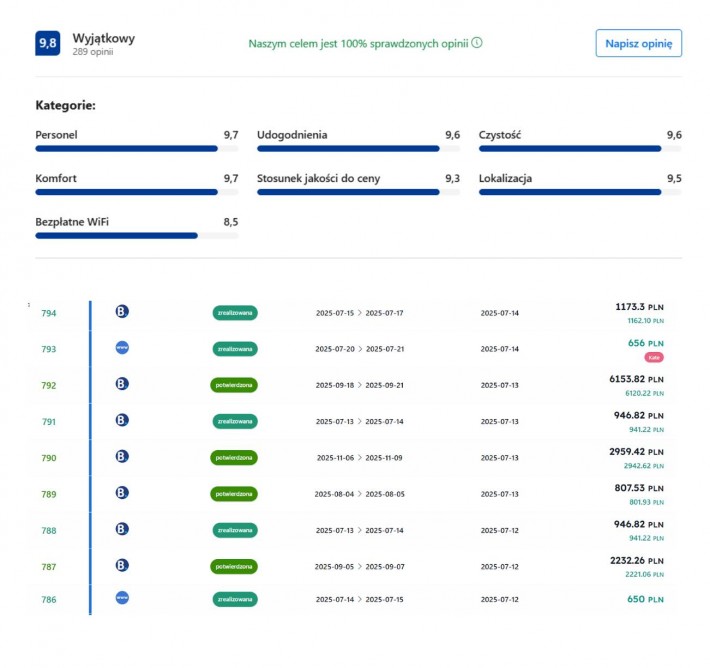Click the info icon beside sprawdzonych opinii

pyautogui.click(x=477, y=43)
